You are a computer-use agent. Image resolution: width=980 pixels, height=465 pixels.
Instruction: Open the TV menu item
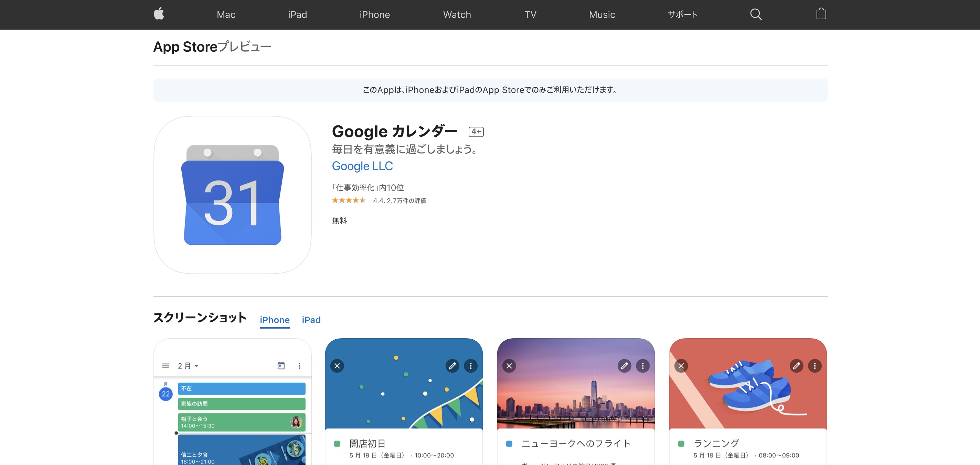pyautogui.click(x=530, y=14)
